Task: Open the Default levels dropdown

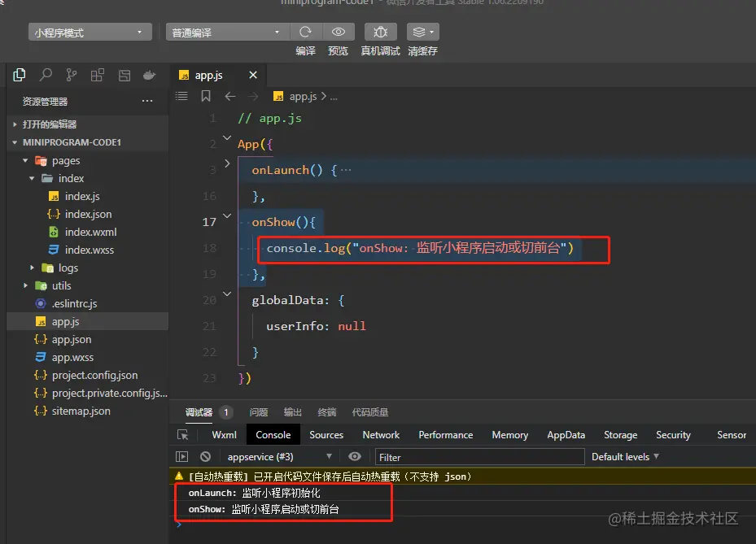Action: pos(625,456)
